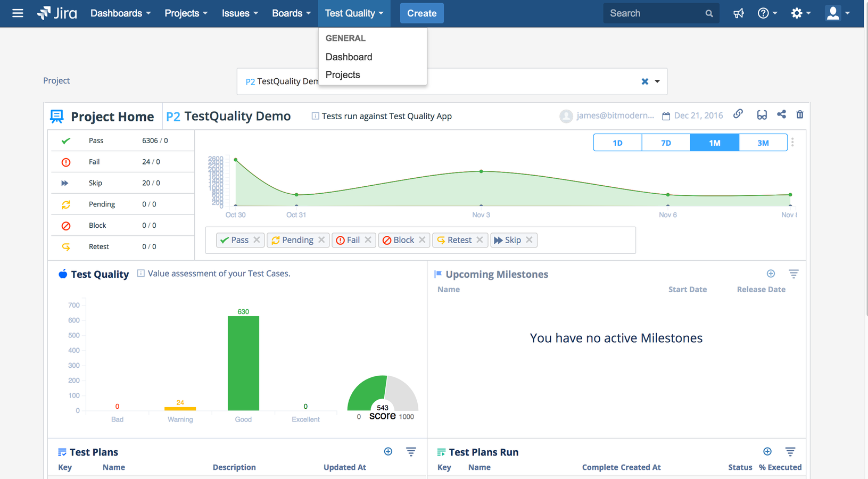Open the P2 TestQuality Demo project title
Screen dimensions: 868x479
pos(228,116)
